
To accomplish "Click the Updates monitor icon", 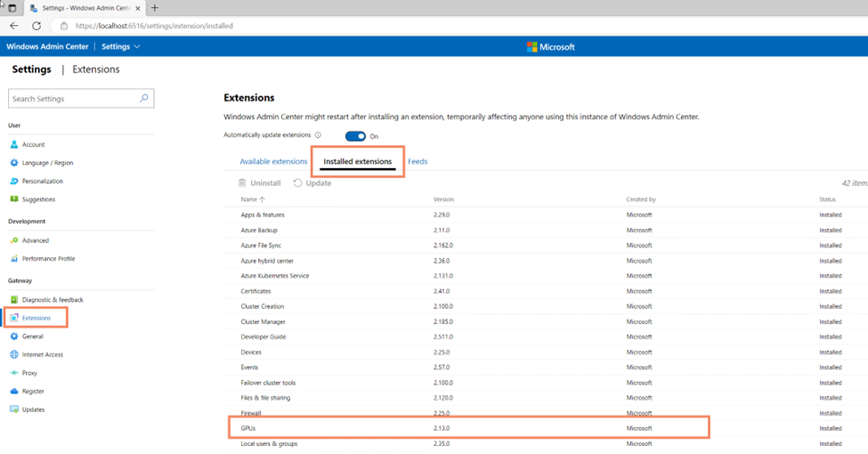I will coord(14,409).
